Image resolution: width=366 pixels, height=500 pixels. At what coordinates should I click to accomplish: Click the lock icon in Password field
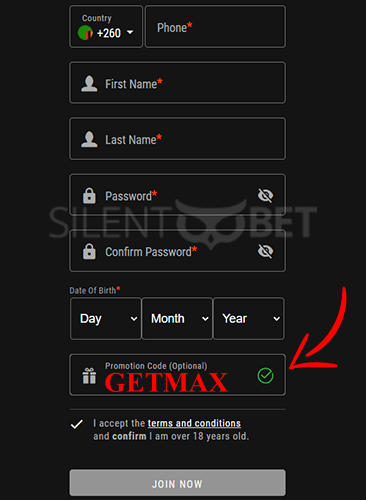click(89, 195)
